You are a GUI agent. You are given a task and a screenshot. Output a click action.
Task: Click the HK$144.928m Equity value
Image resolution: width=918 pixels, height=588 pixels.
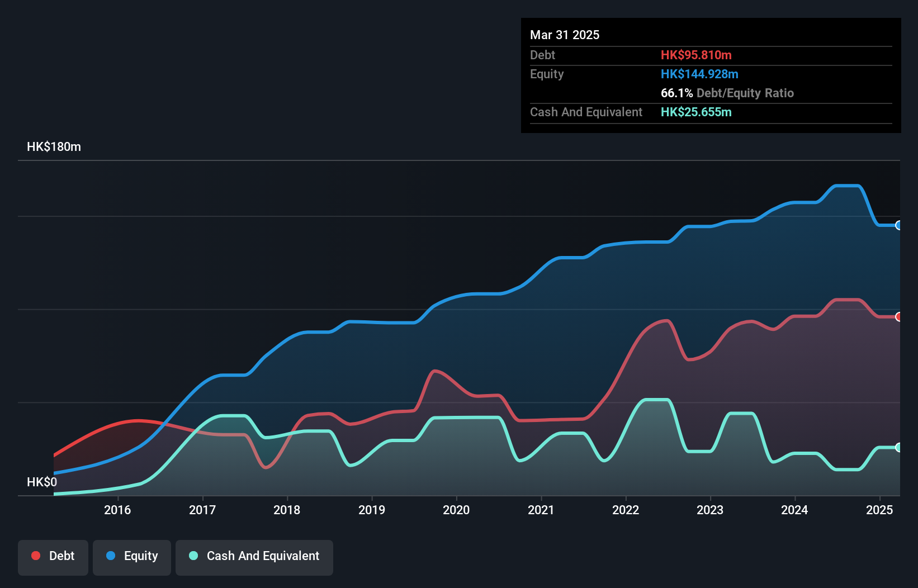[699, 74]
